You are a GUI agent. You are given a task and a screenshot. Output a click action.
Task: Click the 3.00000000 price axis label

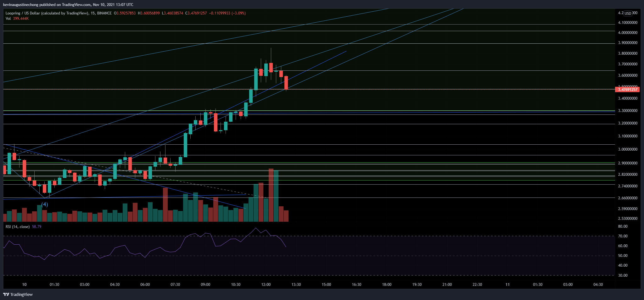(628, 149)
